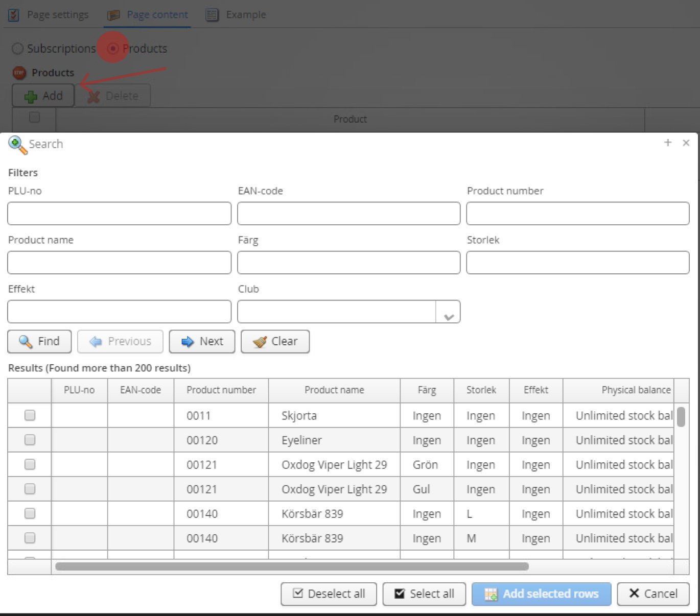700x616 pixels.
Task: Click the horizontal results scrollbar
Action: point(292,566)
